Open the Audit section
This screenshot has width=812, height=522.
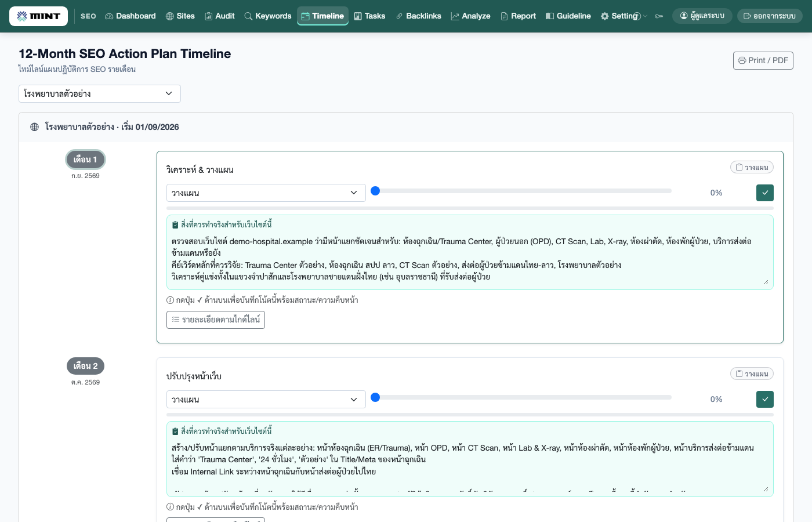coord(220,16)
